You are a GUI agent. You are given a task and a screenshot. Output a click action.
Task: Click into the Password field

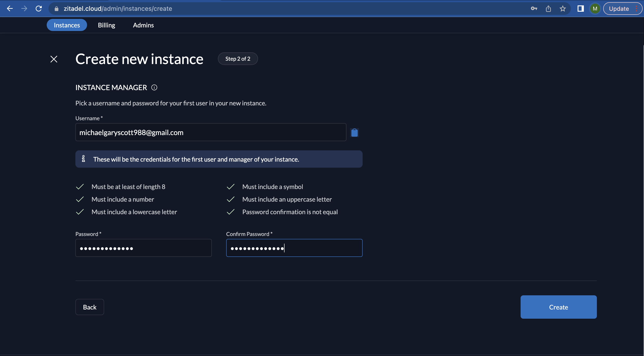[x=143, y=248]
